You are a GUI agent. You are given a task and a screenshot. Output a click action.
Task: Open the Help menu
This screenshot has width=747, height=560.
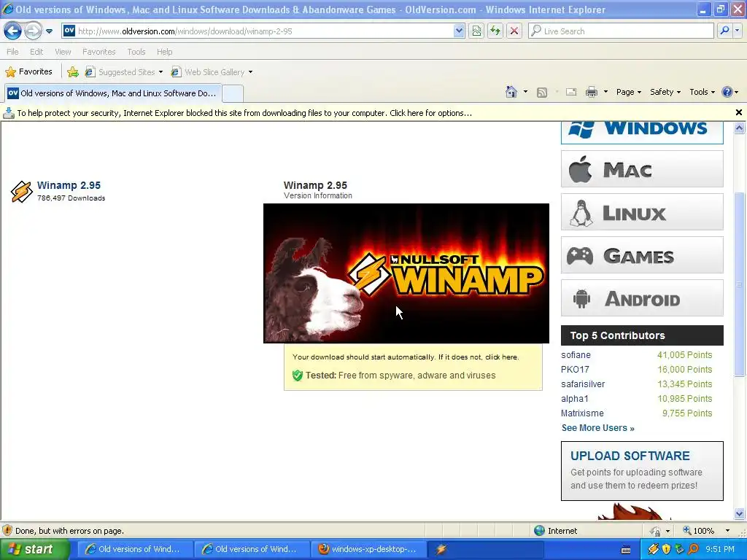tap(164, 52)
